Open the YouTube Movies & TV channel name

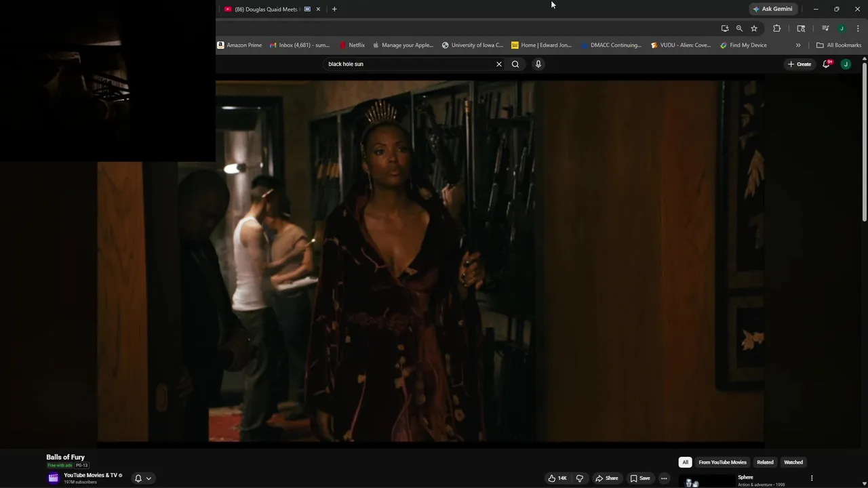pos(90,475)
